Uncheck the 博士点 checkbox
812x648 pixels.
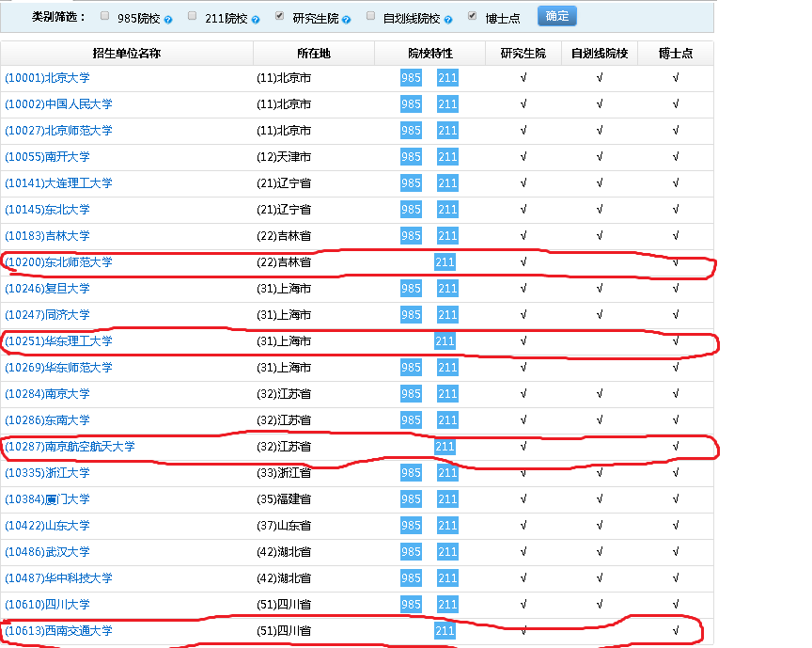coord(470,15)
